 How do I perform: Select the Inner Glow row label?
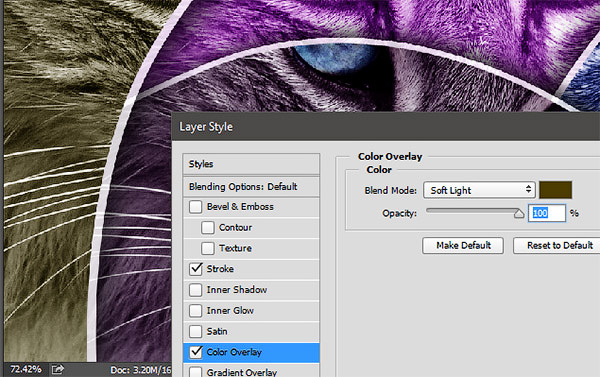click(x=230, y=310)
